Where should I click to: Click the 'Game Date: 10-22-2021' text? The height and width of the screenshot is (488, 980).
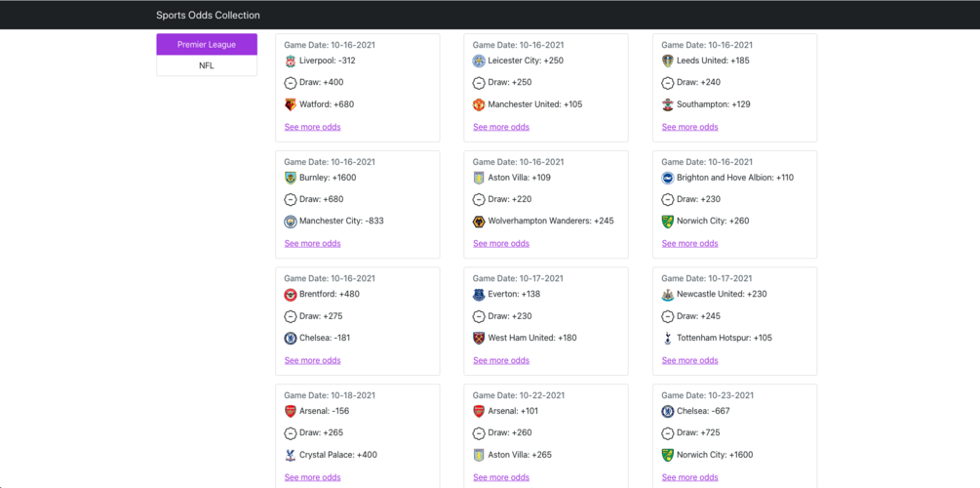coord(519,395)
